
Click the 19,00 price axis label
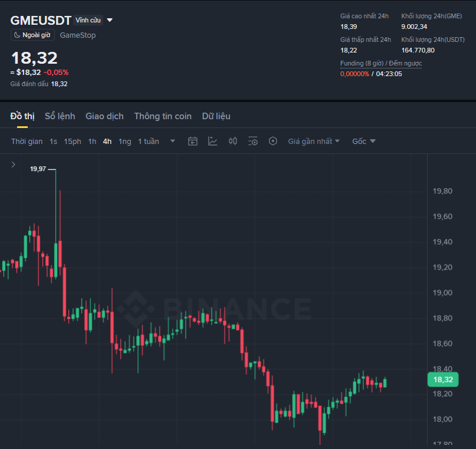point(442,293)
